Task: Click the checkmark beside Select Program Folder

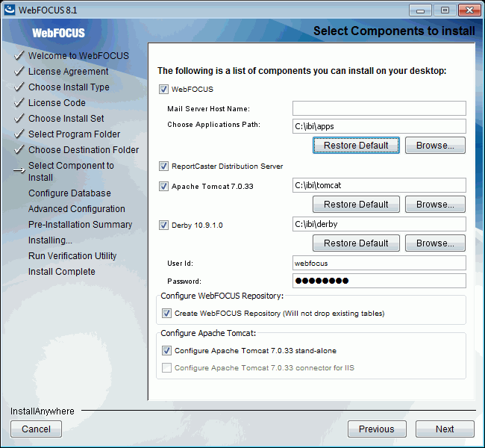Action: tap(19, 134)
